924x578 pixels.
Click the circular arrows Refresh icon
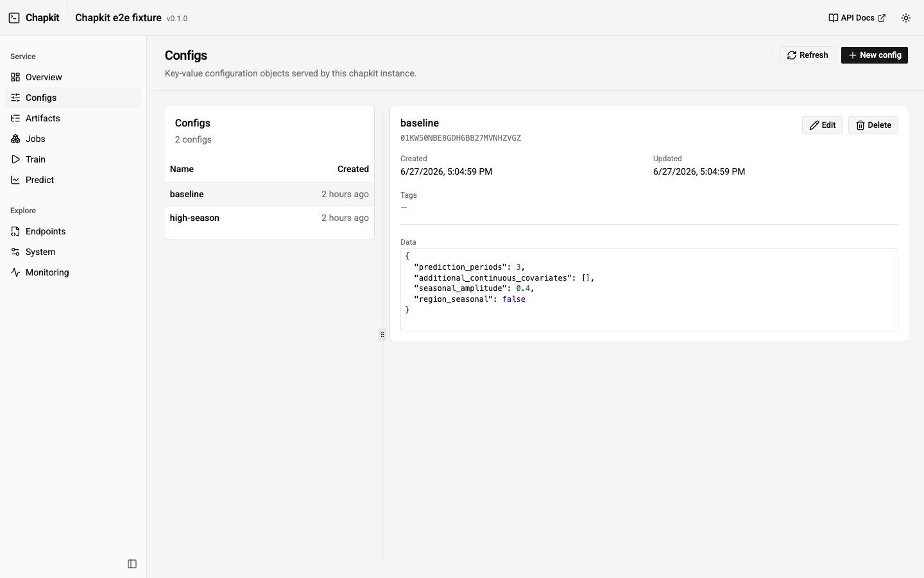coord(792,55)
